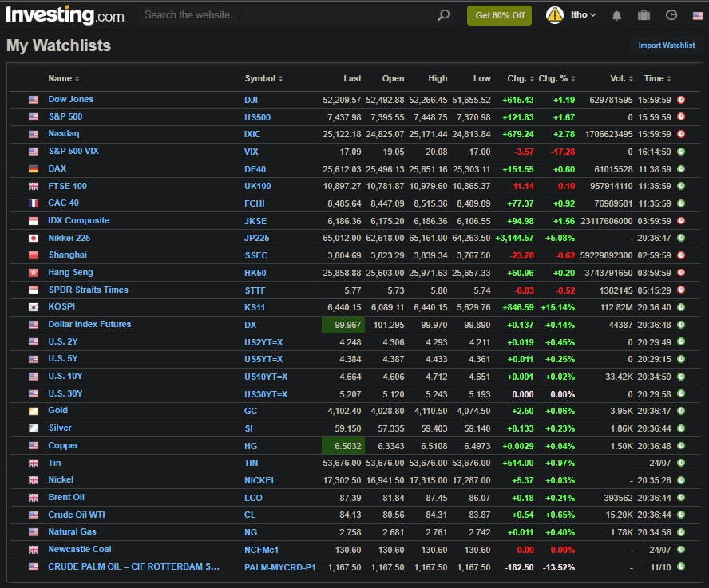Image resolution: width=709 pixels, height=588 pixels.
Task: Click the JKSE symbol
Action: [255, 221]
